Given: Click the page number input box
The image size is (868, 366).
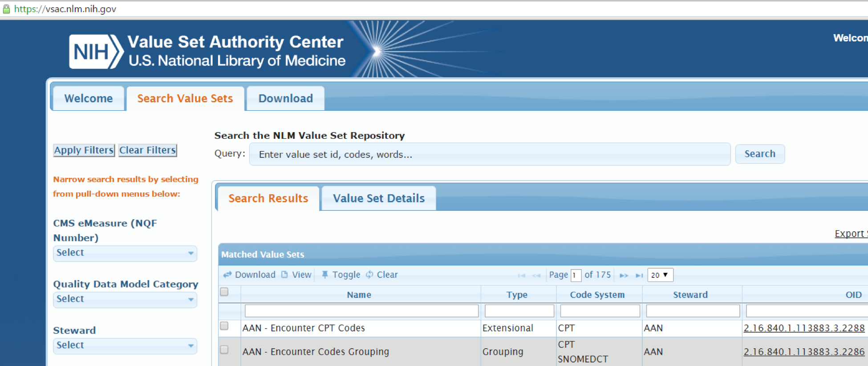Looking at the screenshot, I should (576, 275).
